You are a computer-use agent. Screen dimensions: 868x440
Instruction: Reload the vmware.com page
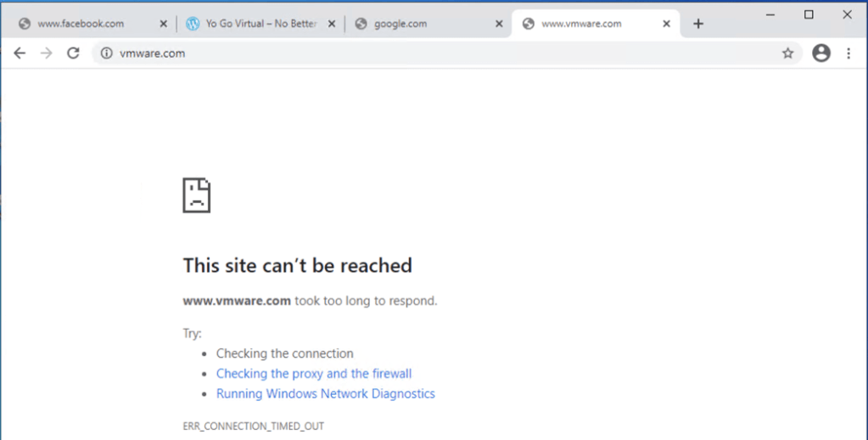click(74, 54)
